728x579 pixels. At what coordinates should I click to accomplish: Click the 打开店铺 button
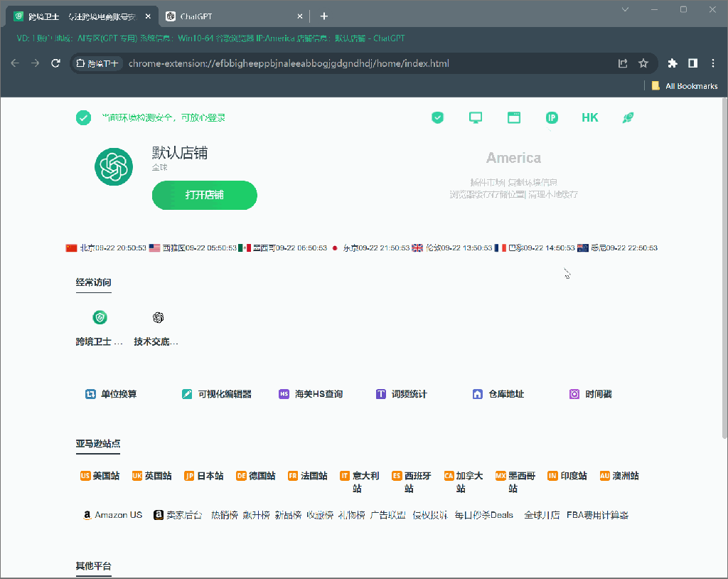coord(204,195)
